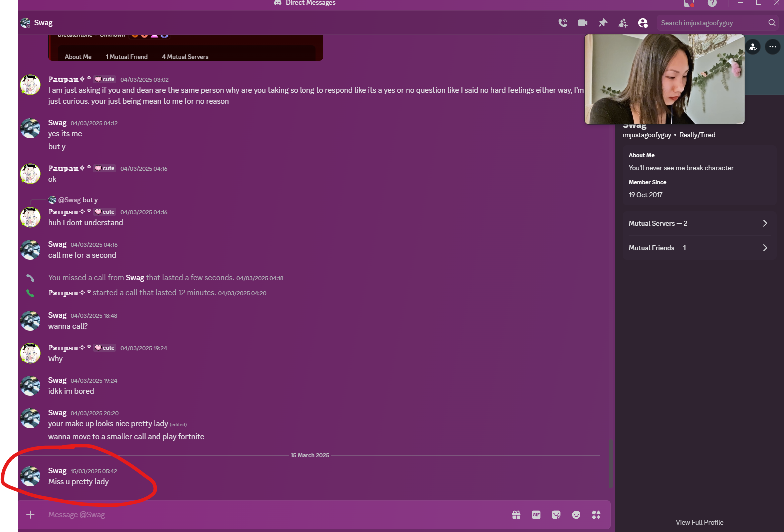Click 'wanna move to a smaller call' message
The image size is (784, 532).
pos(126,437)
